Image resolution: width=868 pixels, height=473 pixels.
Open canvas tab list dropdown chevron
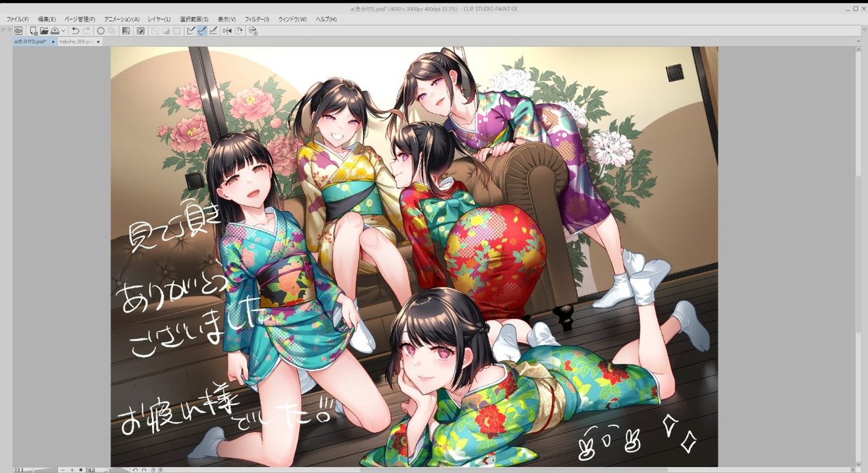coord(859,41)
